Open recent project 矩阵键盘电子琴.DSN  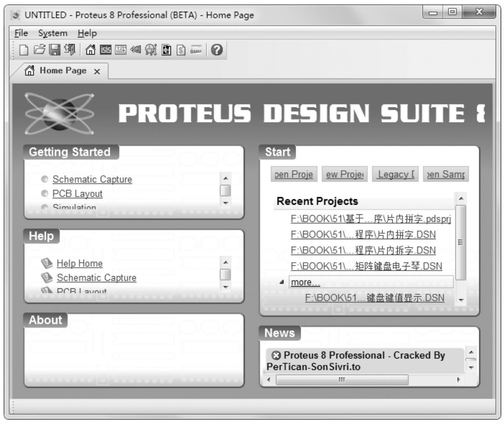(x=366, y=266)
